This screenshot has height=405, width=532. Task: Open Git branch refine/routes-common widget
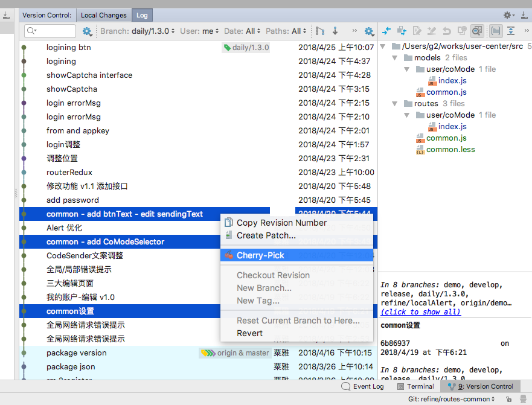click(x=451, y=399)
